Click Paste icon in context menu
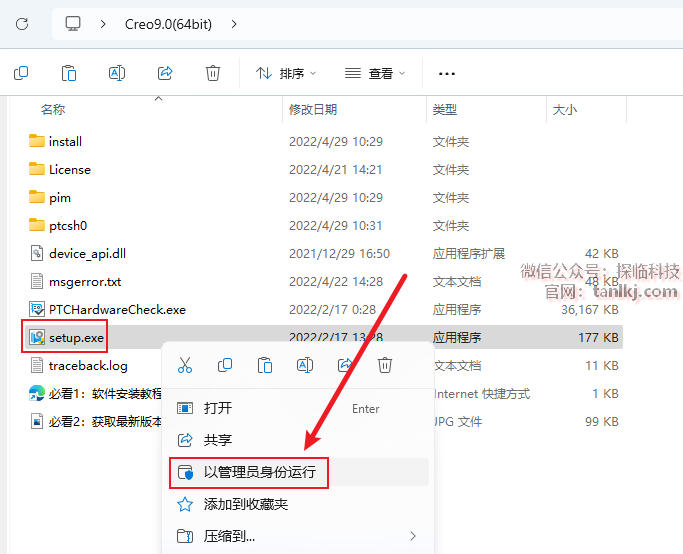This screenshot has height=554, width=683. [x=265, y=365]
